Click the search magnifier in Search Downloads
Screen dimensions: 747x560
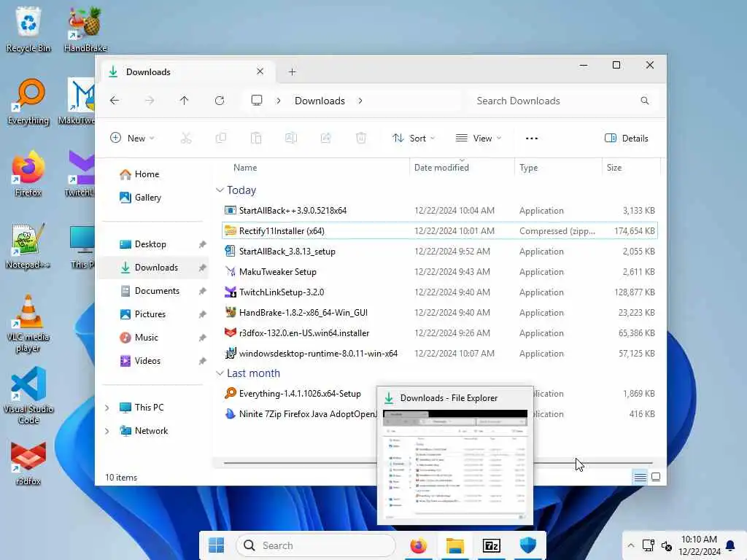pos(645,101)
